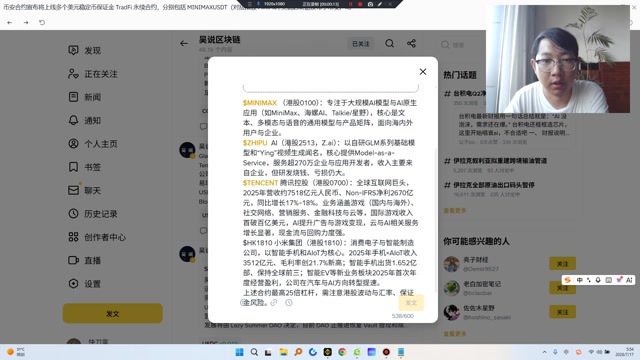The width and height of the screenshot is (640, 360).
Task: Click the 聊天 envelope icon
Action: point(73,190)
